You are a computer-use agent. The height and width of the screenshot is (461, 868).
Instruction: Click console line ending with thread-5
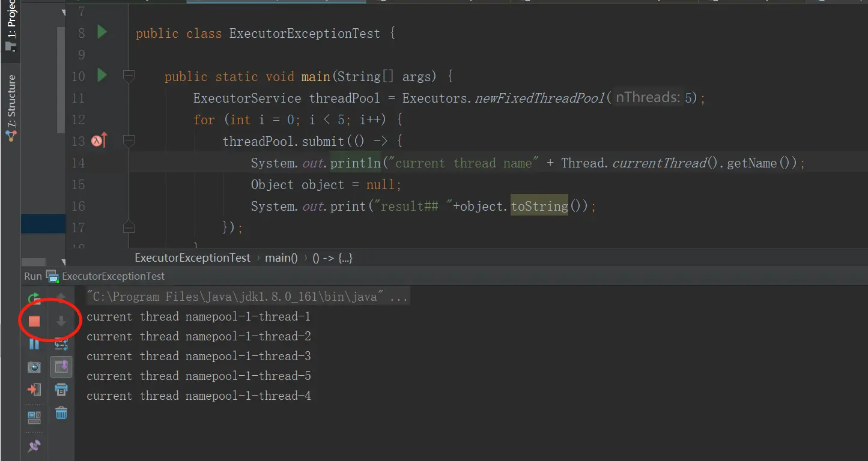(199, 376)
